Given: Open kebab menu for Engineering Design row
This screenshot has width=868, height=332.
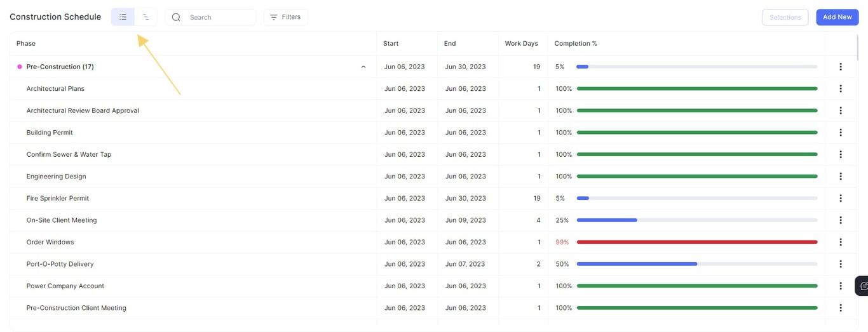Looking at the screenshot, I should click(840, 176).
